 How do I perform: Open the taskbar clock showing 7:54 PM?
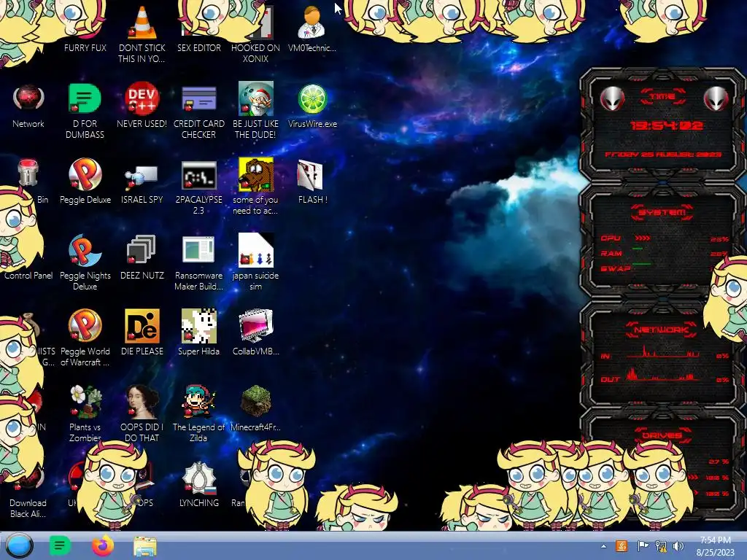point(715,546)
